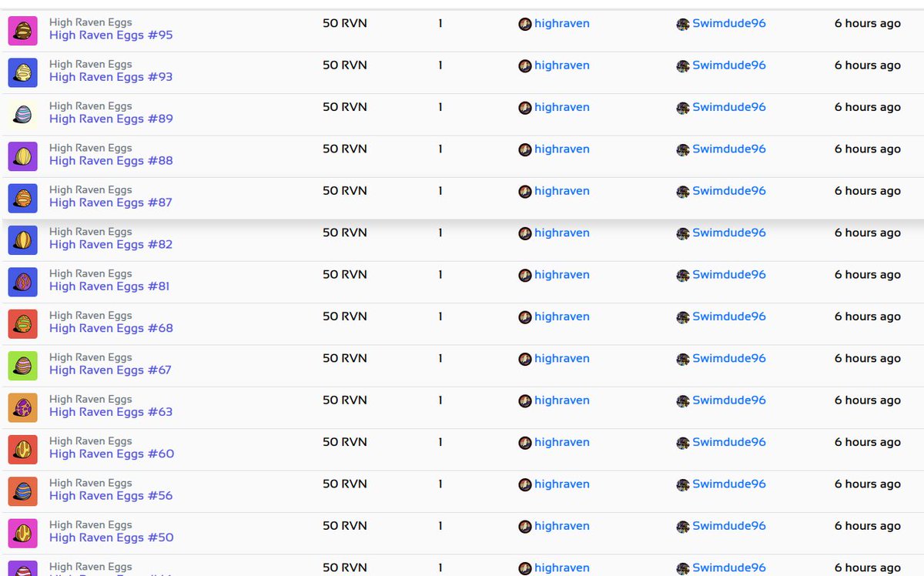Image resolution: width=924 pixels, height=576 pixels.
Task: Open the High Raven Eggs #60 thumbnail
Action: [x=23, y=449]
